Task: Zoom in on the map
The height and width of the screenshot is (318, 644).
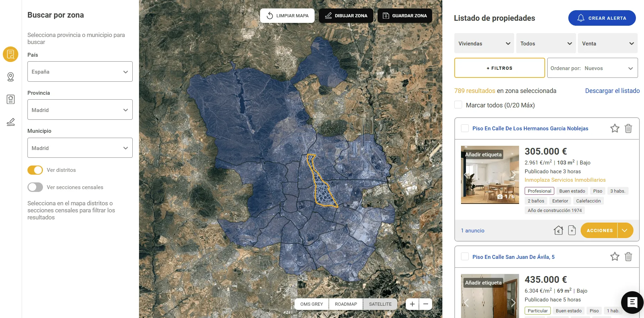Action: 412,304
